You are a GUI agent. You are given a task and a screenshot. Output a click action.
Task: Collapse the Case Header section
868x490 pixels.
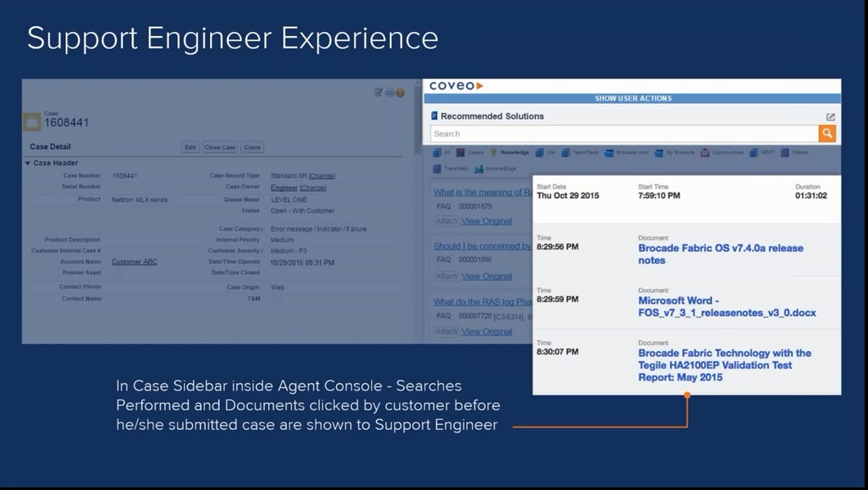pos(26,163)
